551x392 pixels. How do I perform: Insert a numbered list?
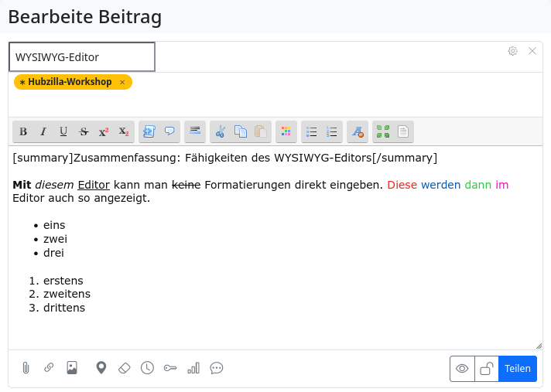tap(332, 131)
